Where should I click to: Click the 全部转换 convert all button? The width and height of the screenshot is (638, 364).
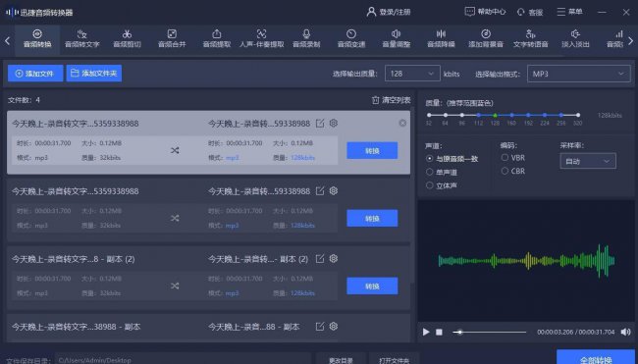coord(596,358)
